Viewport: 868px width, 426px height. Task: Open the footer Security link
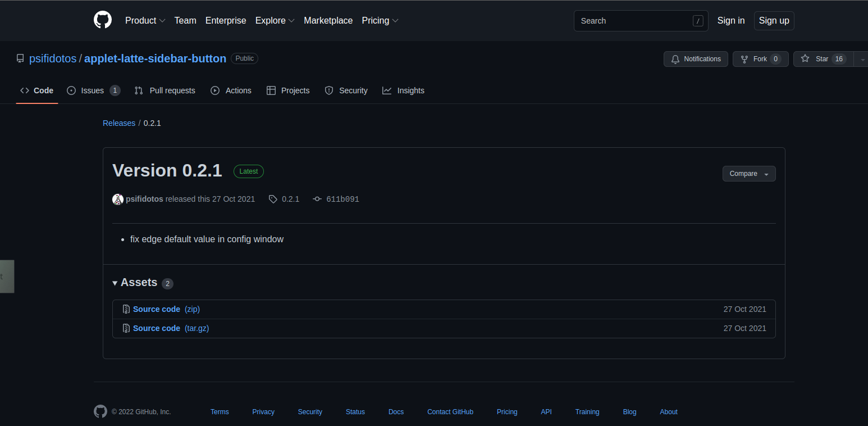(x=310, y=412)
